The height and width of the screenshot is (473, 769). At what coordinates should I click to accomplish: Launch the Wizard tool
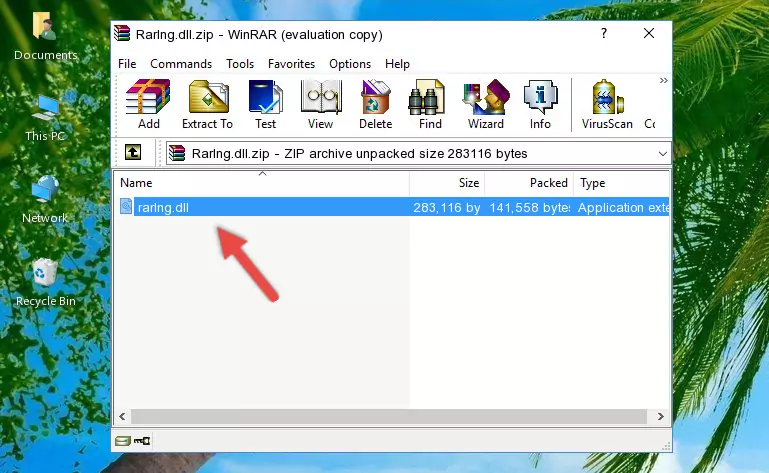point(486,105)
